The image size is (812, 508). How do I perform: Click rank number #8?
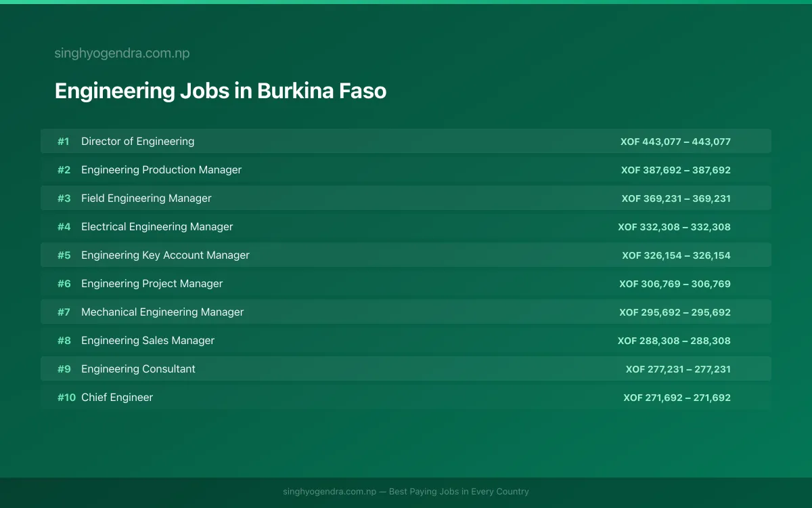click(x=64, y=341)
